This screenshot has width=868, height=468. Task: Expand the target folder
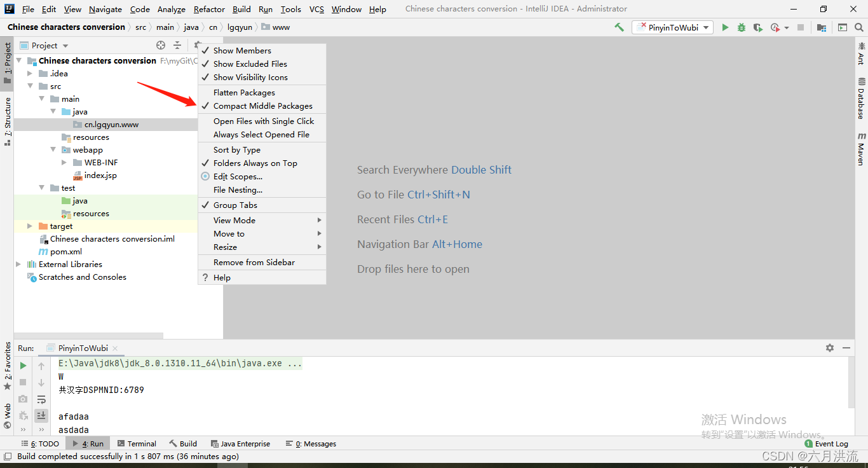point(30,226)
